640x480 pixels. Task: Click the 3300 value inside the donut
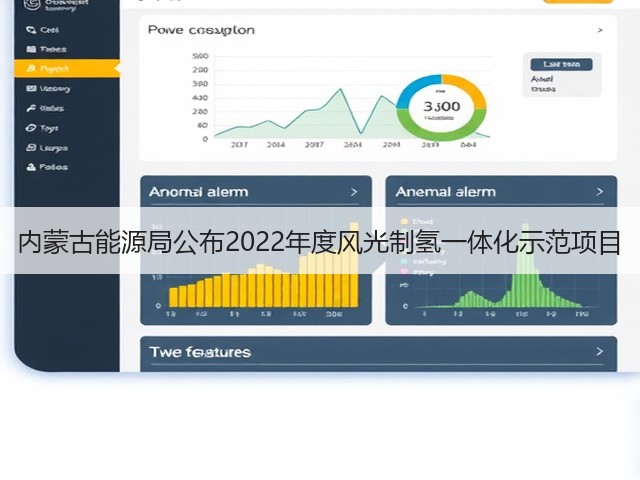pyautogui.click(x=442, y=107)
